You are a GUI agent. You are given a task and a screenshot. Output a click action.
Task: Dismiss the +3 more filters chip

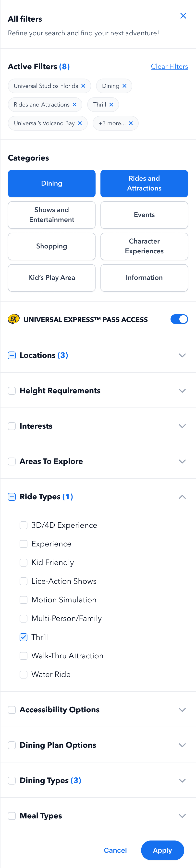(x=131, y=123)
